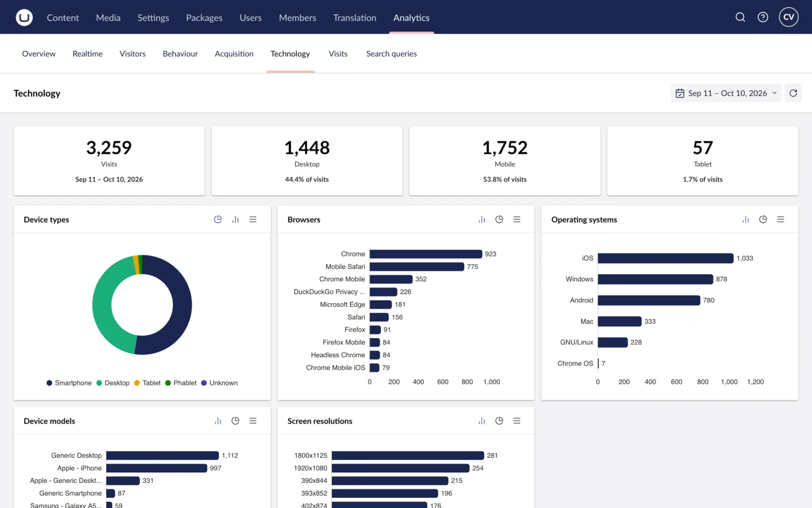Click the Umbraco logo in the header
The image size is (812, 508).
pos(24,17)
